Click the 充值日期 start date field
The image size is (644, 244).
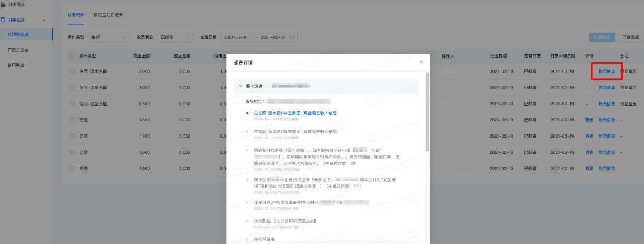[x=236, y=37]
